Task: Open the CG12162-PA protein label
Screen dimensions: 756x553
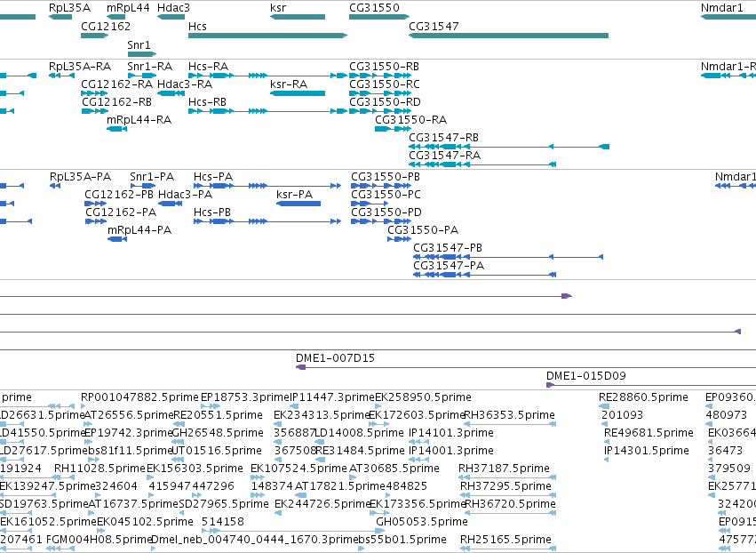Action: pos(121,212)
